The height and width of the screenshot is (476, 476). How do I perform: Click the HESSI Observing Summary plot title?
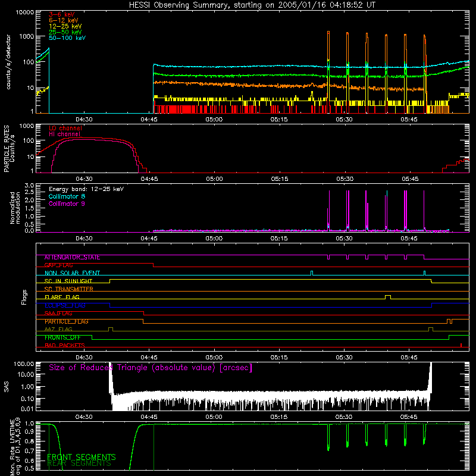(x=252, y=5)
